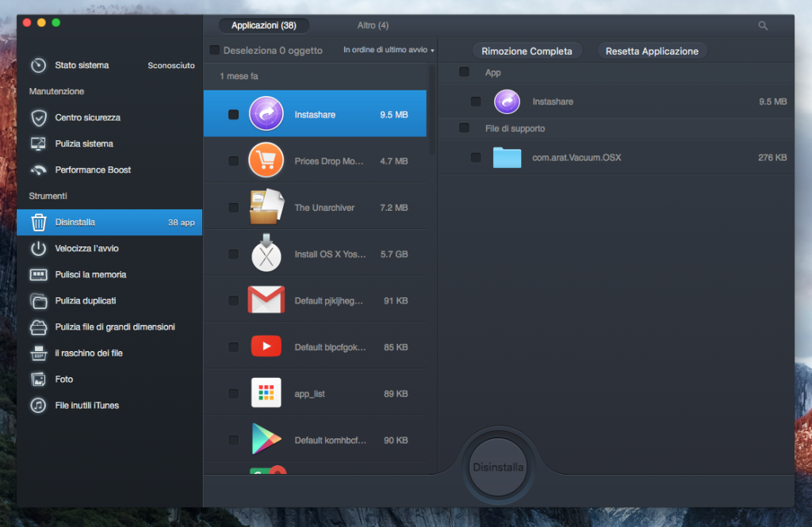Click Instashare icon in details panel
812x527 pixels.
507,101
